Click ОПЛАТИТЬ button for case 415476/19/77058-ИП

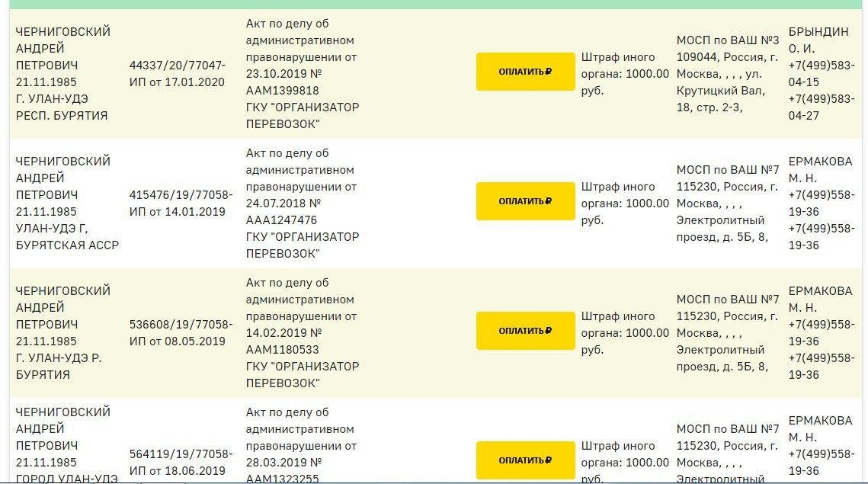[x=525, y=201]
